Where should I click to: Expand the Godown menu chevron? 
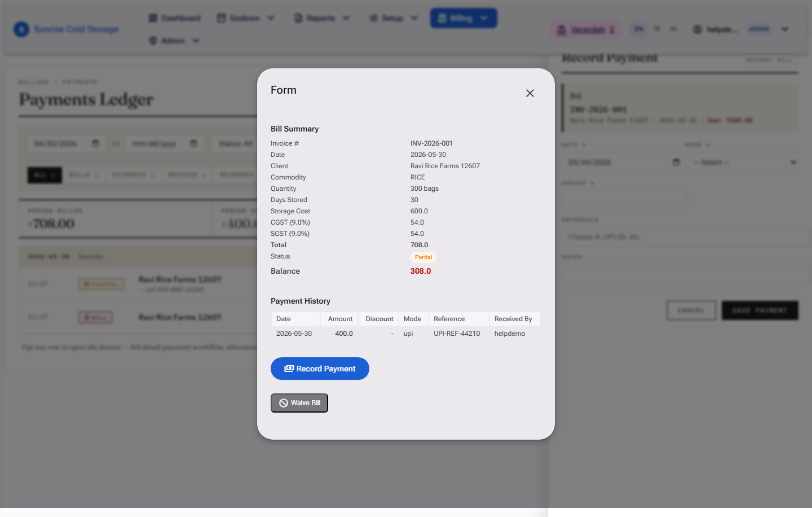[271, 18]
